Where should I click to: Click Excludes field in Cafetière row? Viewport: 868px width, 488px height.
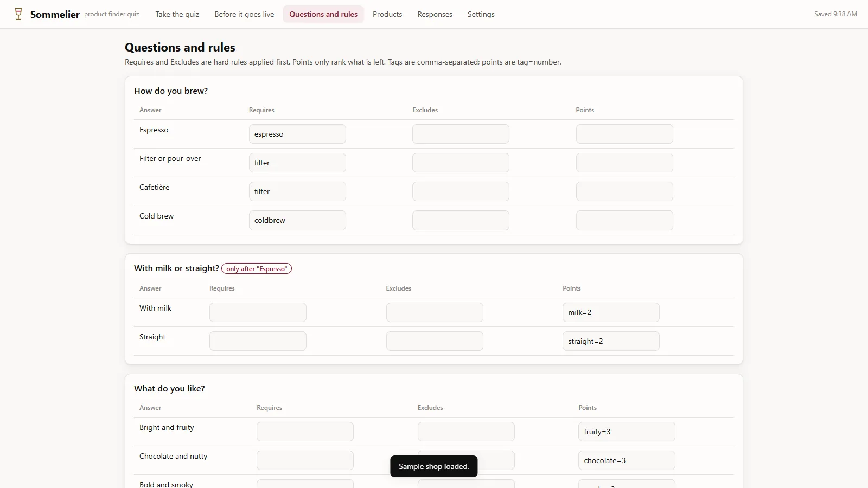461,191
